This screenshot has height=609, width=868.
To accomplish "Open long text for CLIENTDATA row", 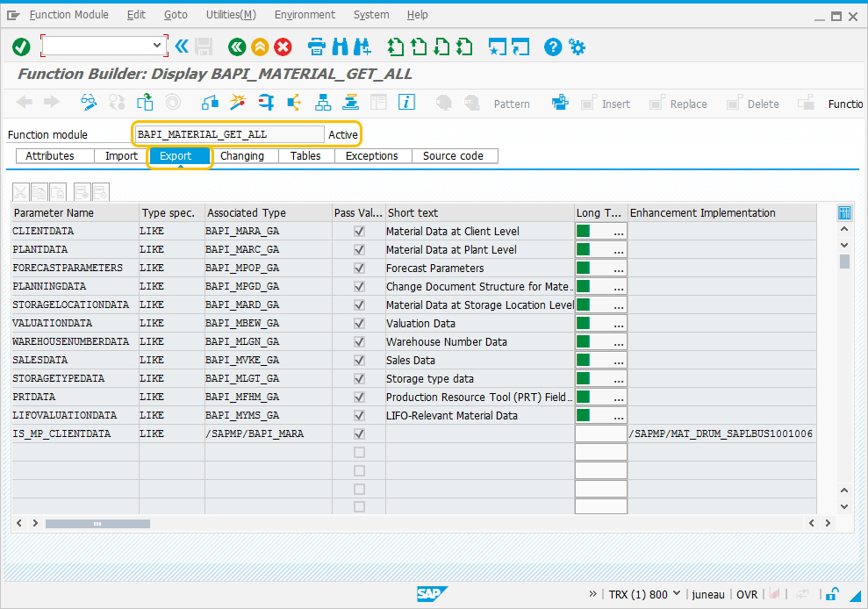I will (600, 232).
